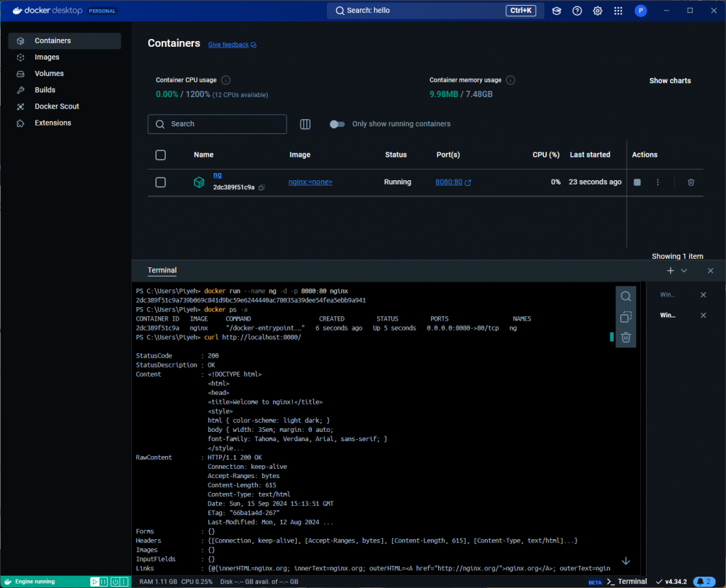Copy container ID 2dc389f51c9a icon

click(x=262, y=188)
